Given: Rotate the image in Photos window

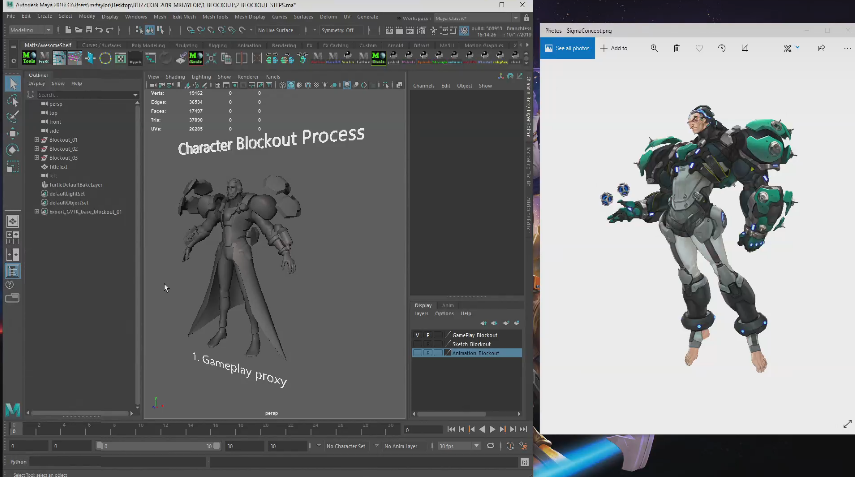Looking at the screenshot, I should [x=721, y=48].
